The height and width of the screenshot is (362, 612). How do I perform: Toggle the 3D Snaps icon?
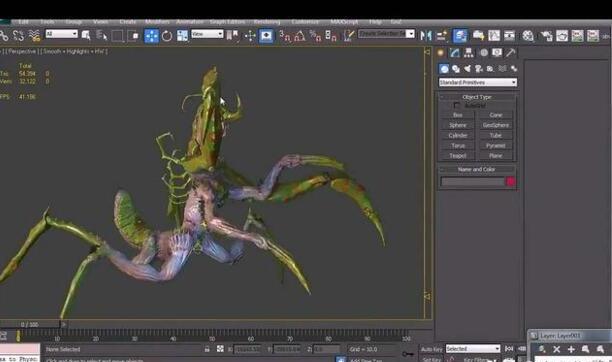(285, 36)
